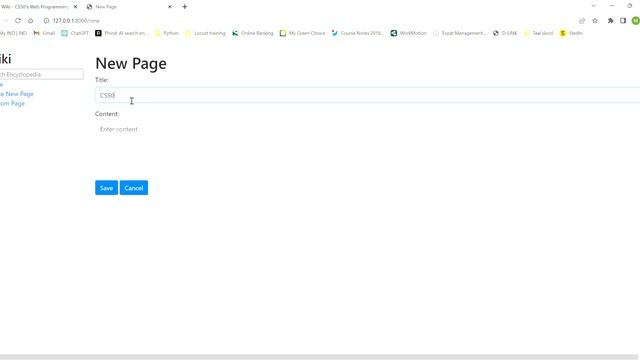Open Random Page sidebar link
Image resolution: width=640 pixels, height=360 pixels.
[x=12, y=104]
